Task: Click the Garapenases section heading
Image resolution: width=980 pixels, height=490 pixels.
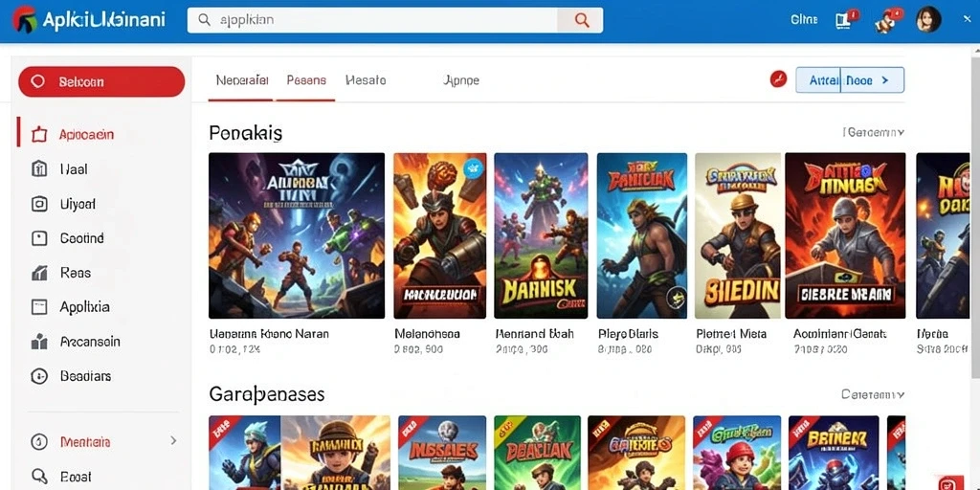Action: (267, 394)
